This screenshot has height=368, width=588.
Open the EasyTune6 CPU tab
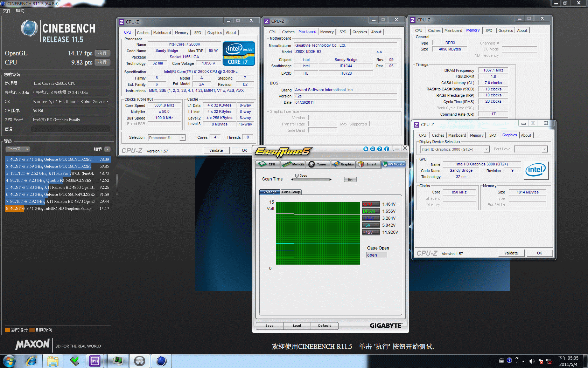[268, 164]
